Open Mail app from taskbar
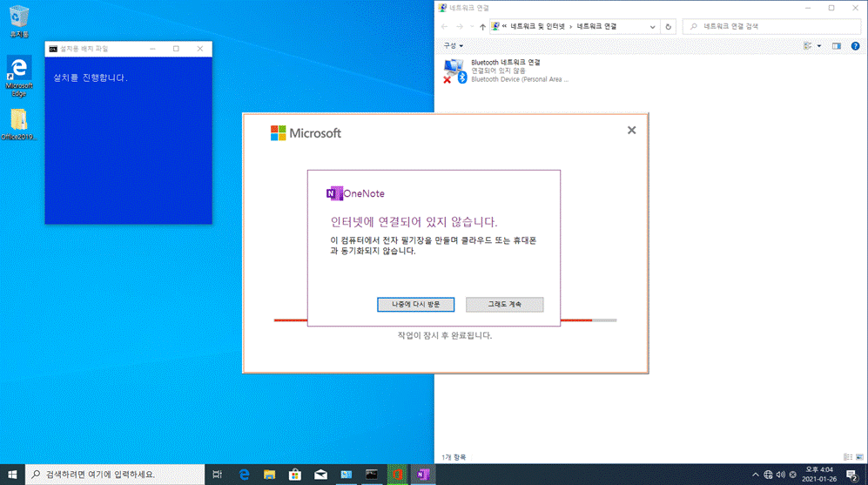This screenshot has width=868, height=485. 320,475
